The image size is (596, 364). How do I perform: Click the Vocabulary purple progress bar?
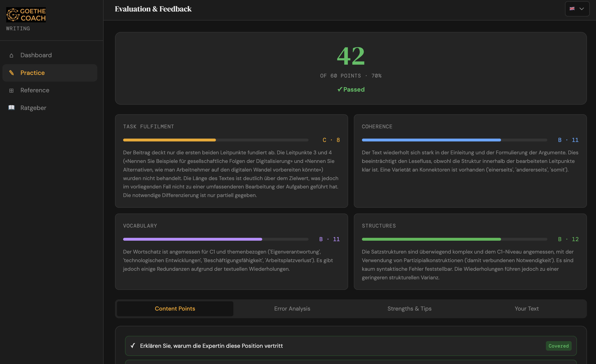pos(192,239)
